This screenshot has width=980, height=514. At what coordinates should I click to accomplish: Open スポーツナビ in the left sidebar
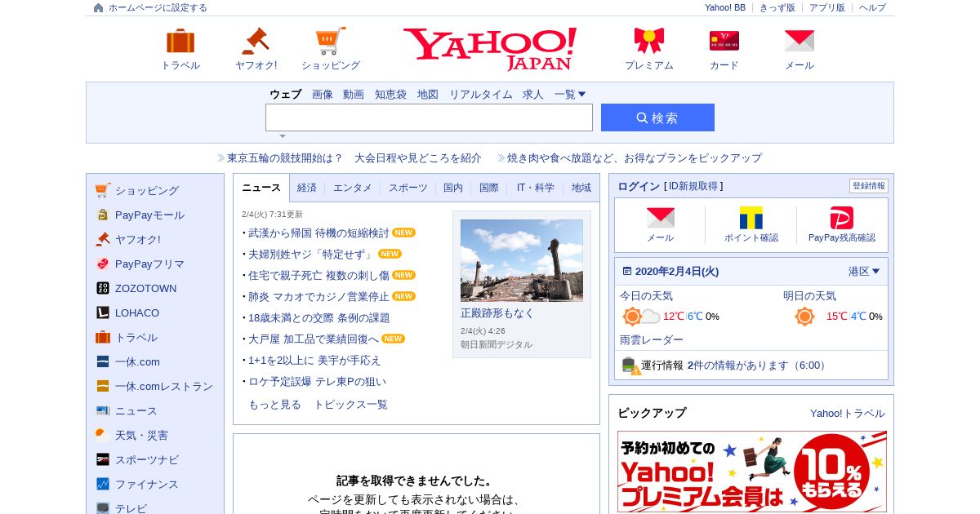pos(147,459)
